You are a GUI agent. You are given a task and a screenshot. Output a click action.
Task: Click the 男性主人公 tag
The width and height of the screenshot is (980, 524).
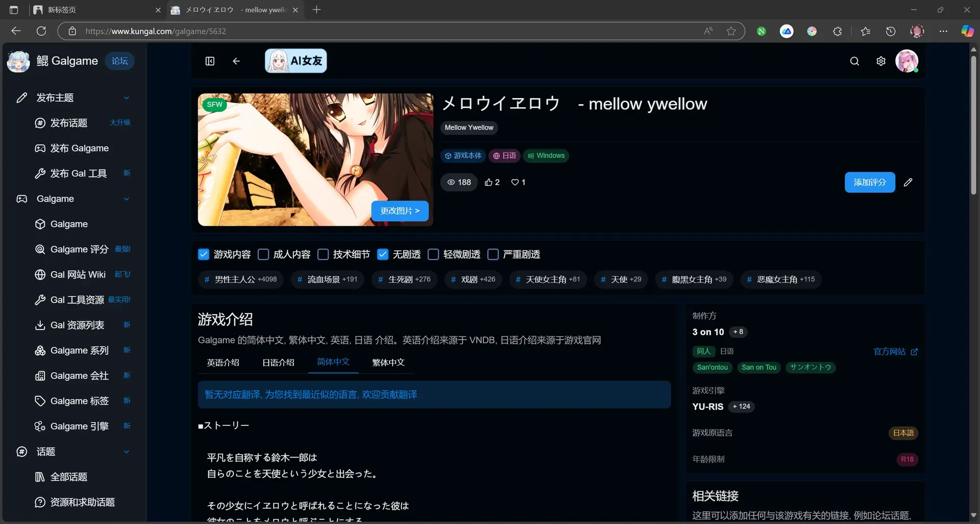(x=240, y=279)
